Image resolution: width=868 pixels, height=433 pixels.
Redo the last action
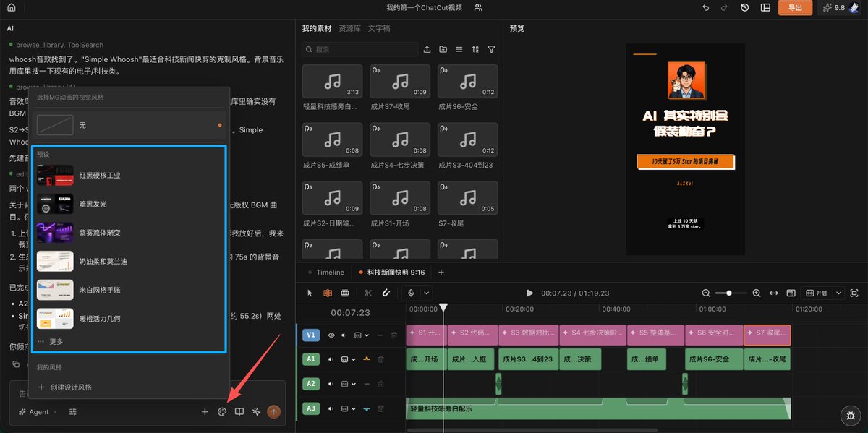[x=725, y=7]
